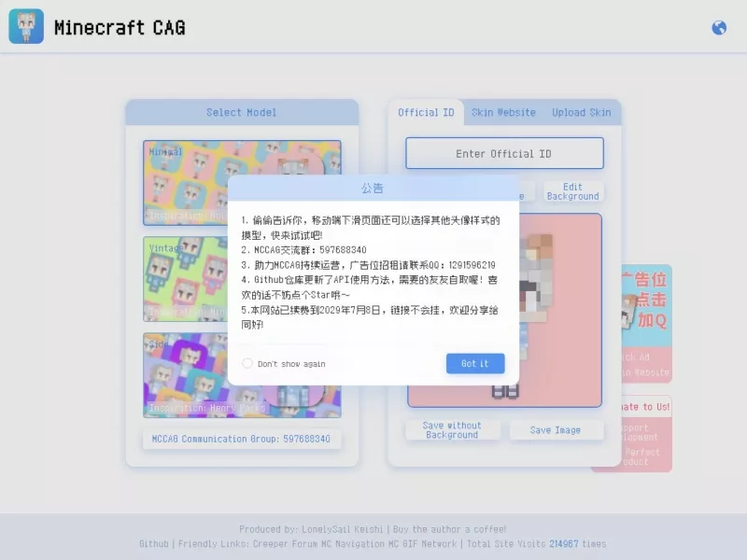Click the Donate to Us card

click(x=646, y=434)
